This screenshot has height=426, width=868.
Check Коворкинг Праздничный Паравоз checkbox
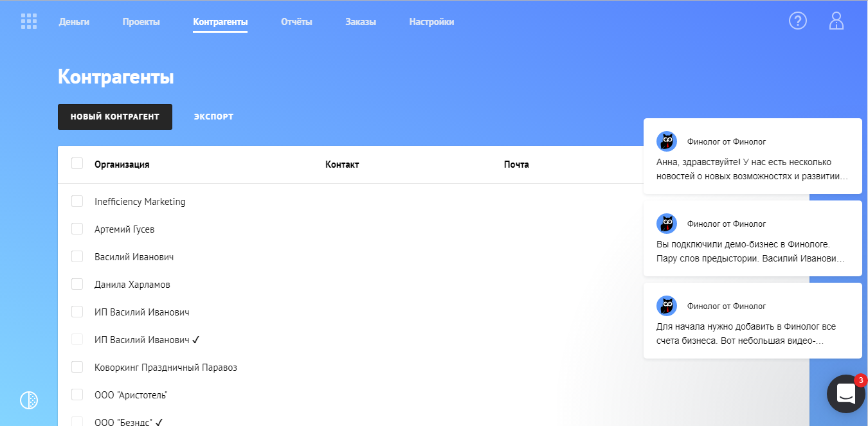click(77, 367)
